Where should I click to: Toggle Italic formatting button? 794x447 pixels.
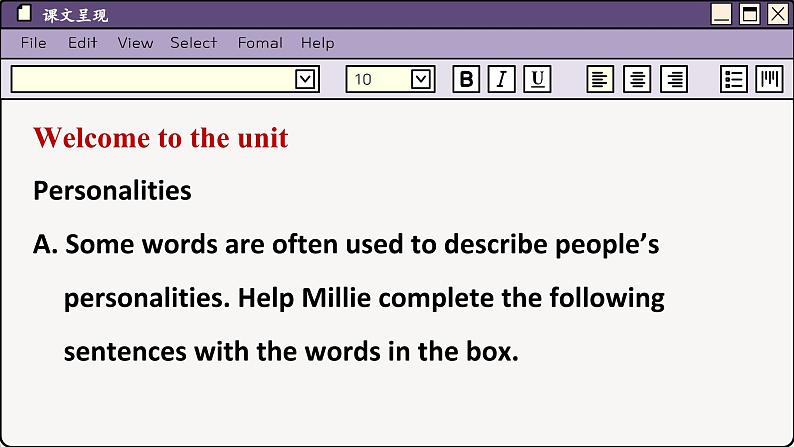point(502,79)
